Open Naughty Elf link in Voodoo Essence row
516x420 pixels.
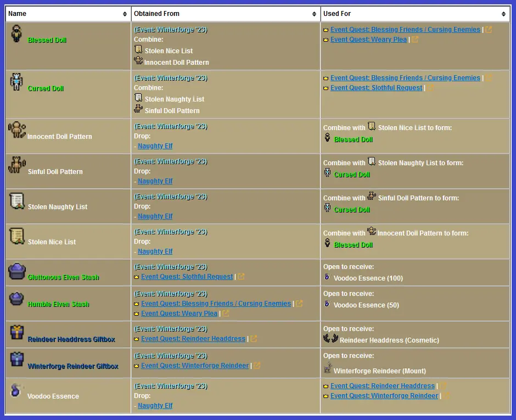pyautogui.click(x=155, y=406)
